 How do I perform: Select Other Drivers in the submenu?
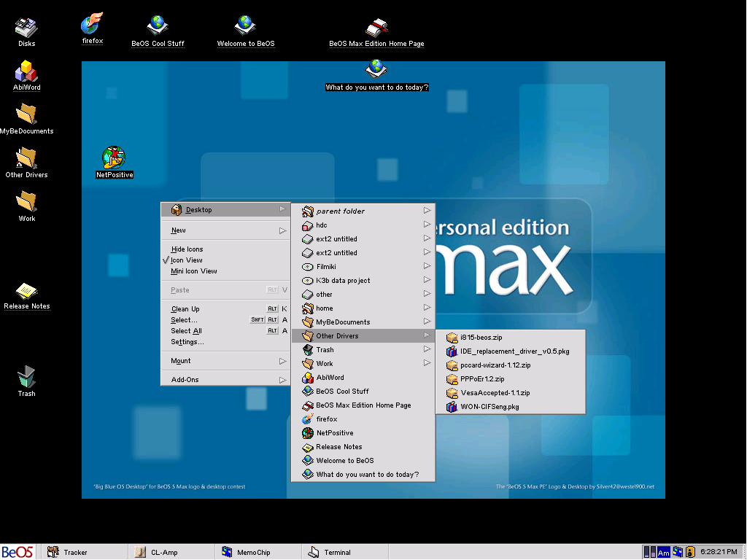363,335
